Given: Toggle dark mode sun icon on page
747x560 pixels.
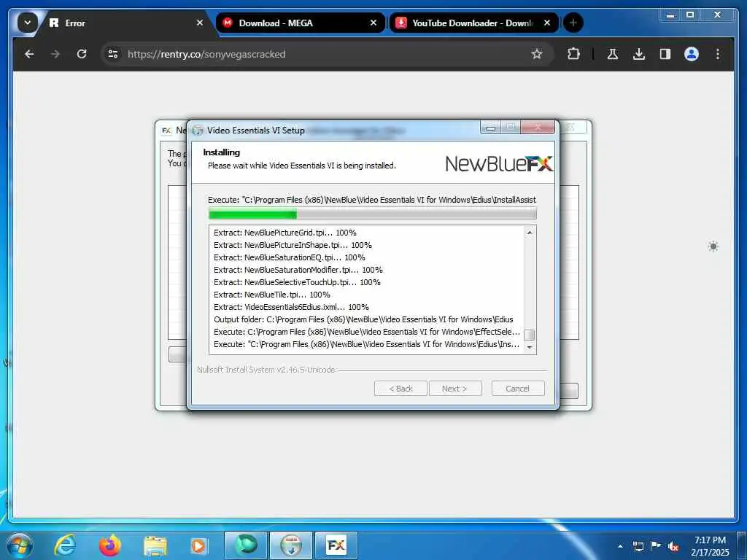Looking at the screenshot, I should tap(713, 246).
